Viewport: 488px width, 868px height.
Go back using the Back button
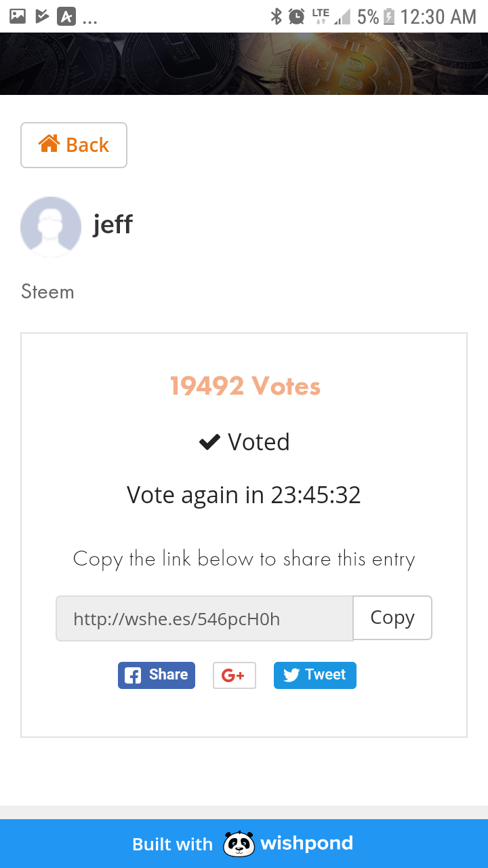coord(74,145)
